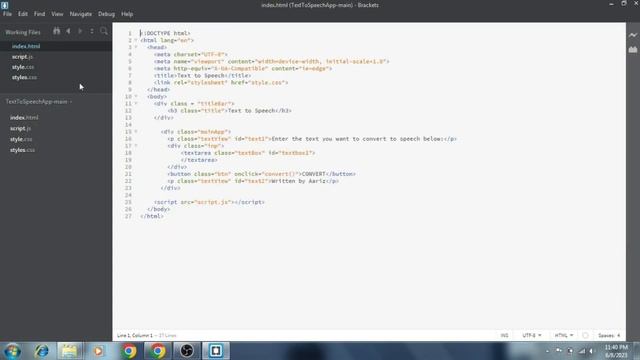Screen dimensions: 640x360
Task: Open the View menu
Action: click(x=57, y=14)
